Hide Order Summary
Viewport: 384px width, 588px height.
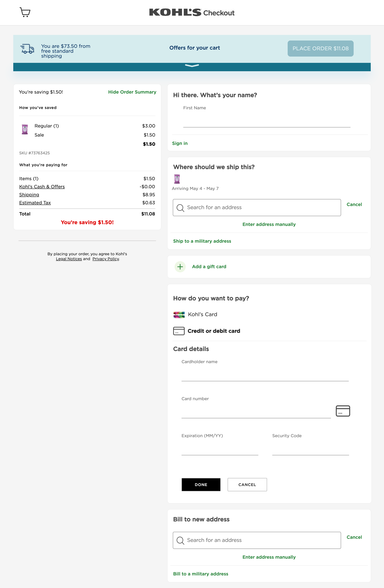[132, 92]
